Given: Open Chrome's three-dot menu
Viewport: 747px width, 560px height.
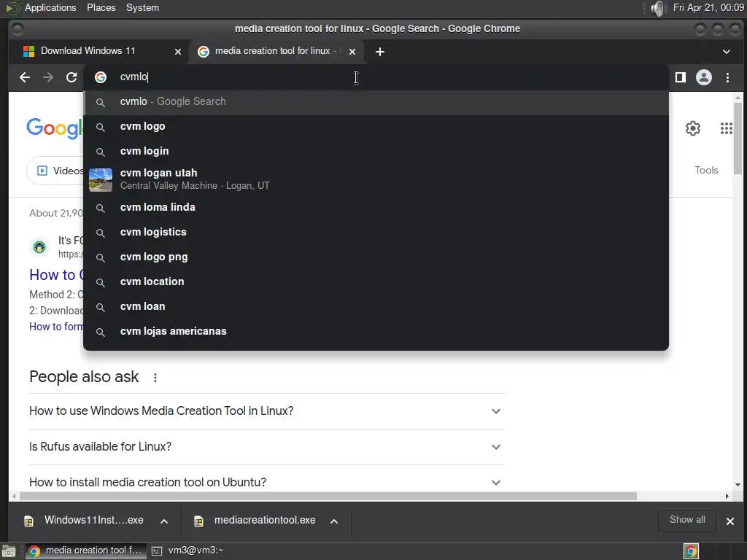Looking at the screenshot, I should (727, 77).
